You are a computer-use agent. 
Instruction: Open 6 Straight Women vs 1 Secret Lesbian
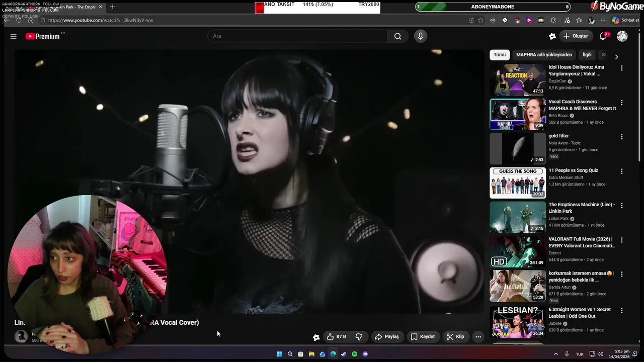click(580, 313)
